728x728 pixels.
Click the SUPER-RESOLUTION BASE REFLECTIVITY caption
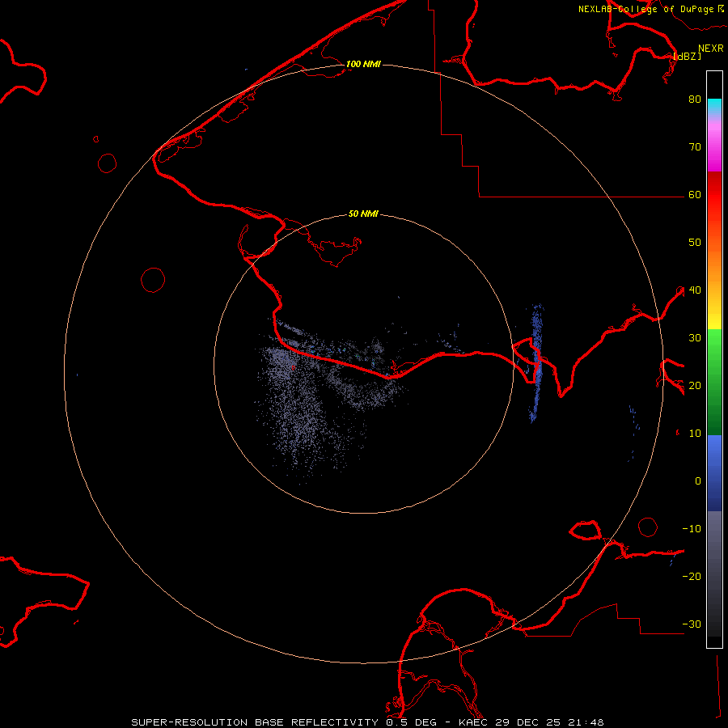click(255, 722)
